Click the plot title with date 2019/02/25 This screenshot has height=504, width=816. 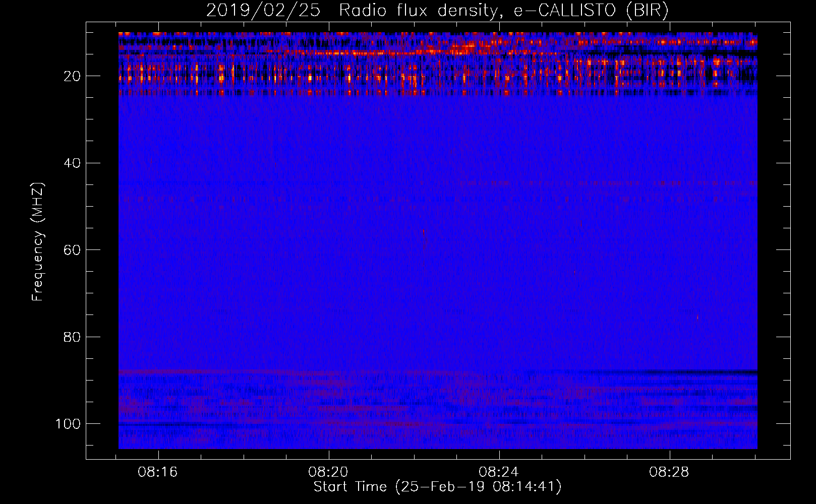pos(438,11)
